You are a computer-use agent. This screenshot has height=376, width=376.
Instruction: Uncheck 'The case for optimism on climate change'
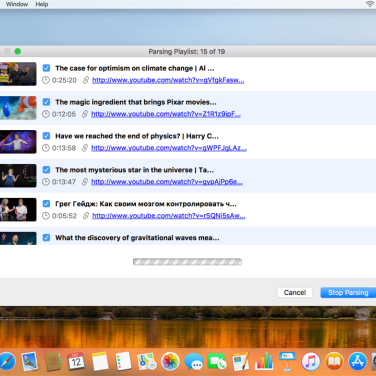46,68
